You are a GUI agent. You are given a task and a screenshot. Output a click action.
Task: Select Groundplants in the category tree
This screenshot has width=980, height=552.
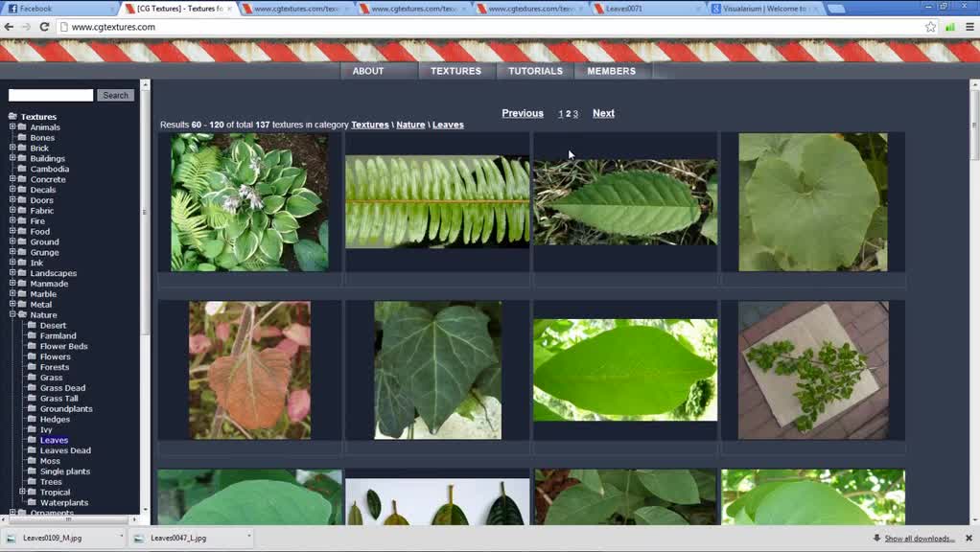pyautogui.click(x=66, y=409)
